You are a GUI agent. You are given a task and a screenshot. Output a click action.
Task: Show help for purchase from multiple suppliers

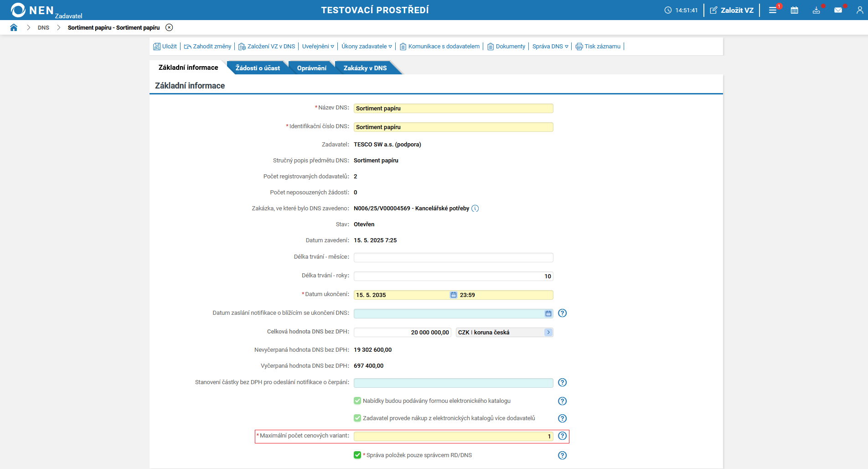(563, 418)
